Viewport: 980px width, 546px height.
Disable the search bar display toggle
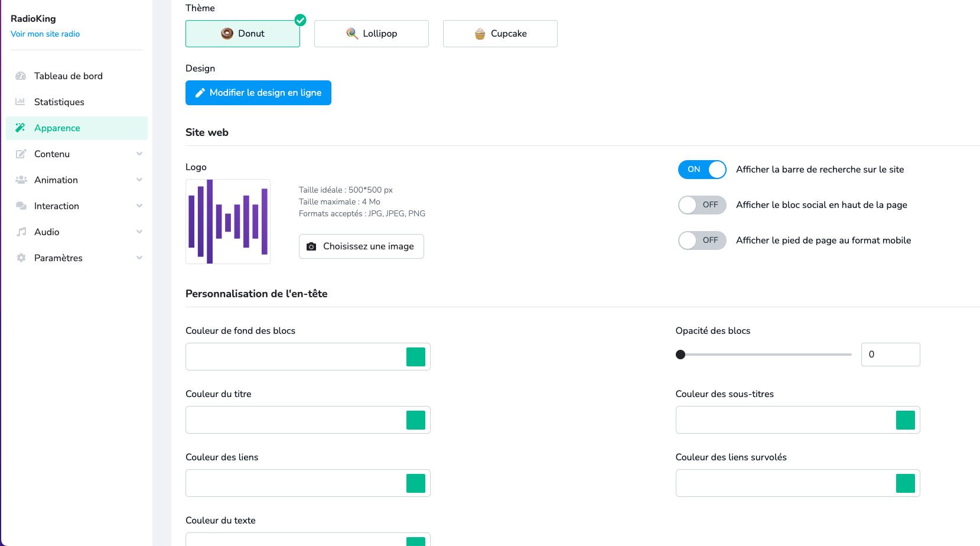[702, 170]
